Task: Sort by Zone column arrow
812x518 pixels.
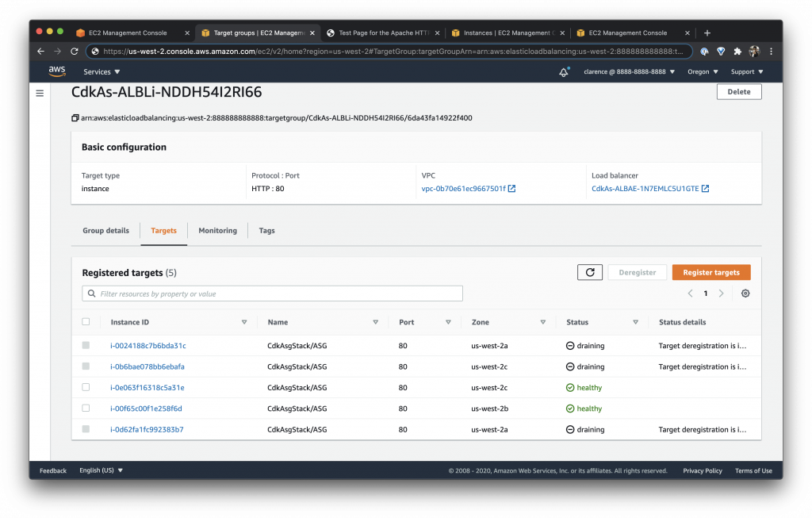Action: click(542, 322)
